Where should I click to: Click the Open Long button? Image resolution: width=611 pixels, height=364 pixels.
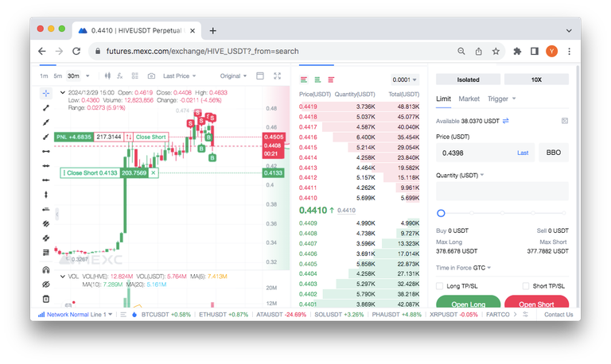point(469,302)
